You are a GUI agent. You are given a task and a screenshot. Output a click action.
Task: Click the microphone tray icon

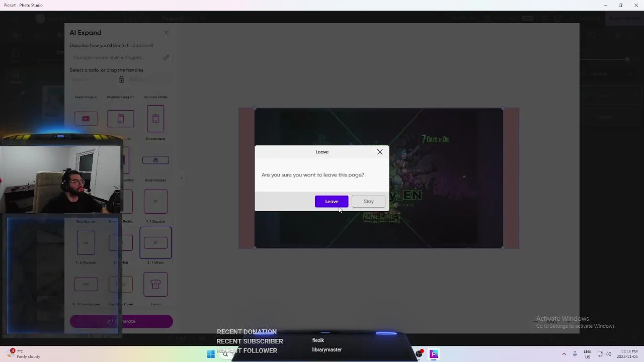(575, 354)
